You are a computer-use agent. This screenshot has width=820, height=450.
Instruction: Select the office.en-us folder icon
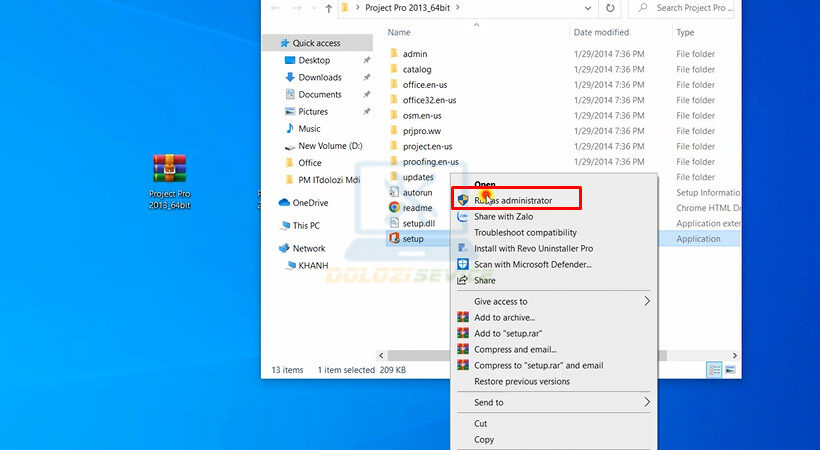tap(394, 84)
